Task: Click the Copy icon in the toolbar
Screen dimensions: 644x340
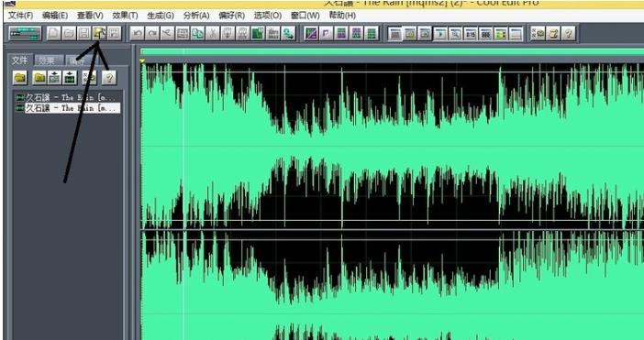Action: click(197, 34)
